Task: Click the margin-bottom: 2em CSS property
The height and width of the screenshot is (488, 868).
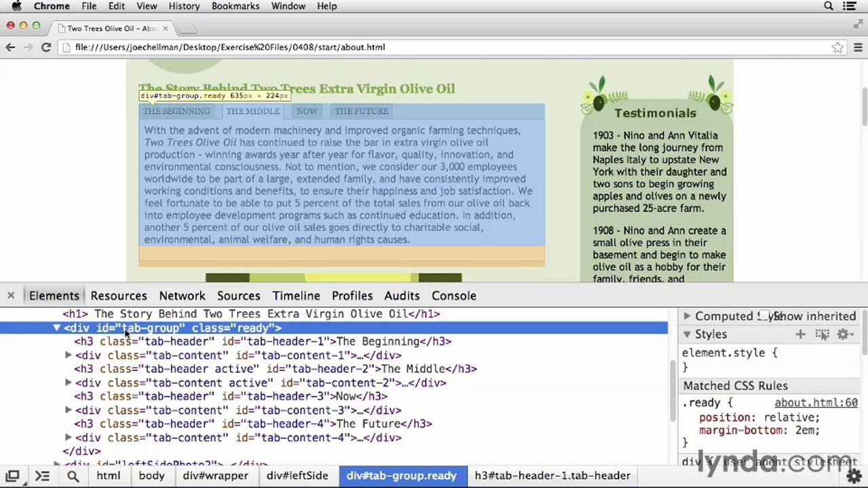Action: pos(759,430)
